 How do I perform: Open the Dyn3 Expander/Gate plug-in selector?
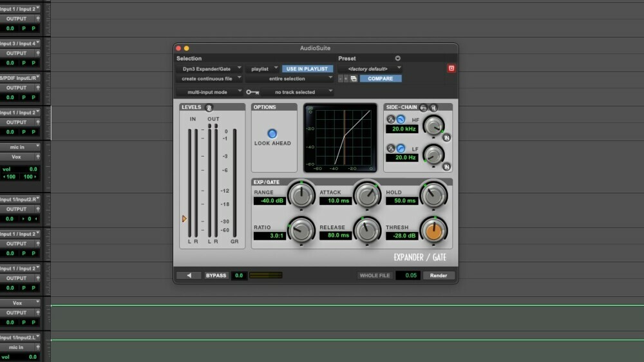(209, 69)
